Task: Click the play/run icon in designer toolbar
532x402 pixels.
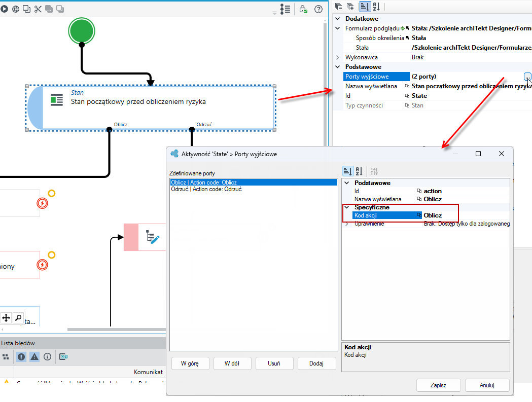Action: pyautogui.click(x=4, y=9)
